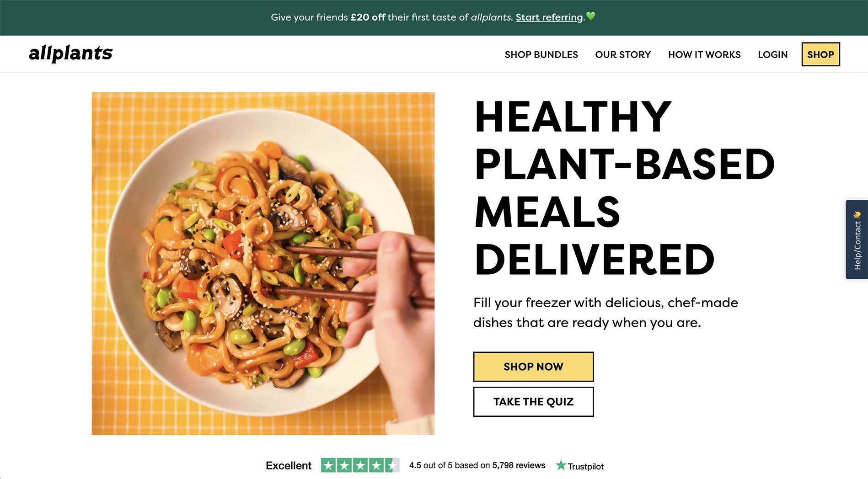Click the third green rating star
The width and height of the screenshot is (868, 479).
point(360,465)
